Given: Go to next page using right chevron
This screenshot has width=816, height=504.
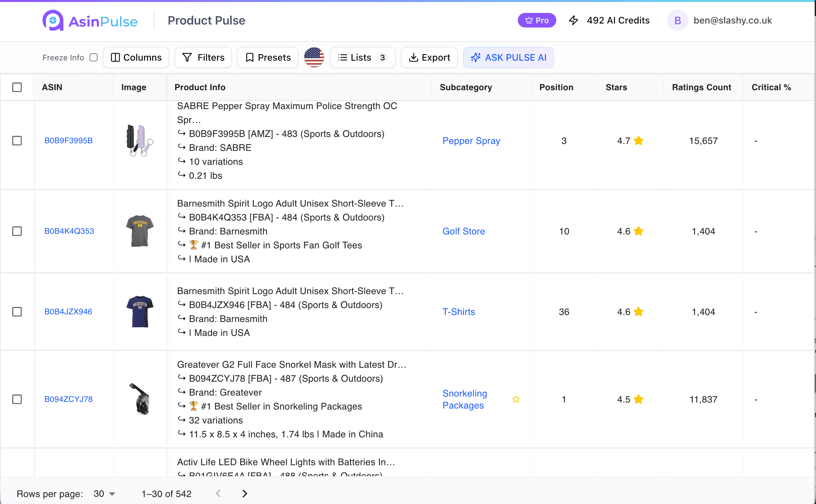Looking at the screenshot, I should (x=245, y=493).
